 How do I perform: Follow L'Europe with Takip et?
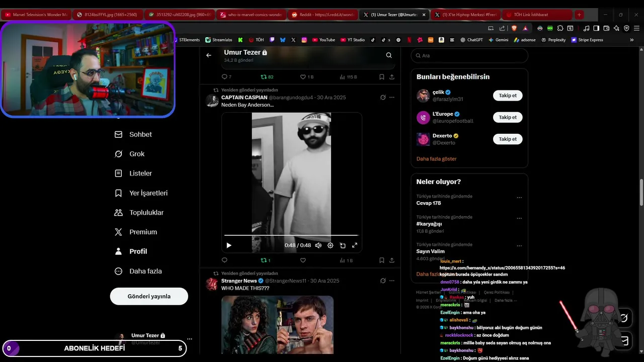(508, 117)
